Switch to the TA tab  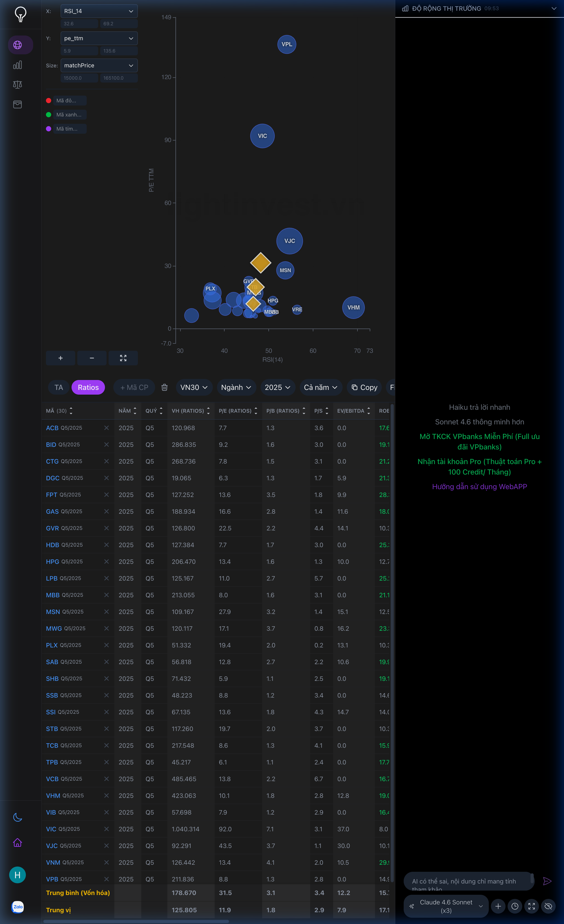point(58,387)
